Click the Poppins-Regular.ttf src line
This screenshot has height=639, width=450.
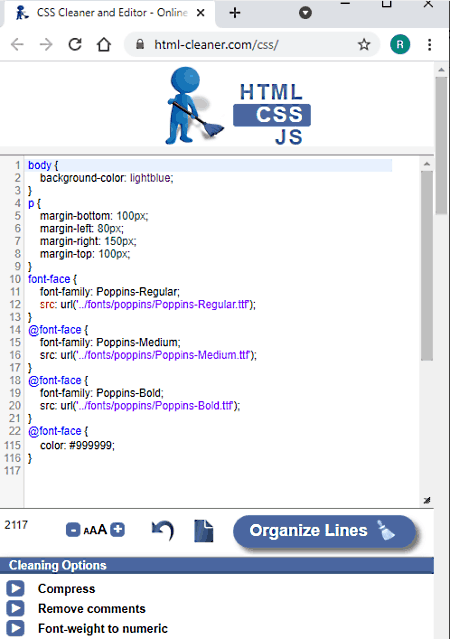pyautogui.click(x=148, y=304)
